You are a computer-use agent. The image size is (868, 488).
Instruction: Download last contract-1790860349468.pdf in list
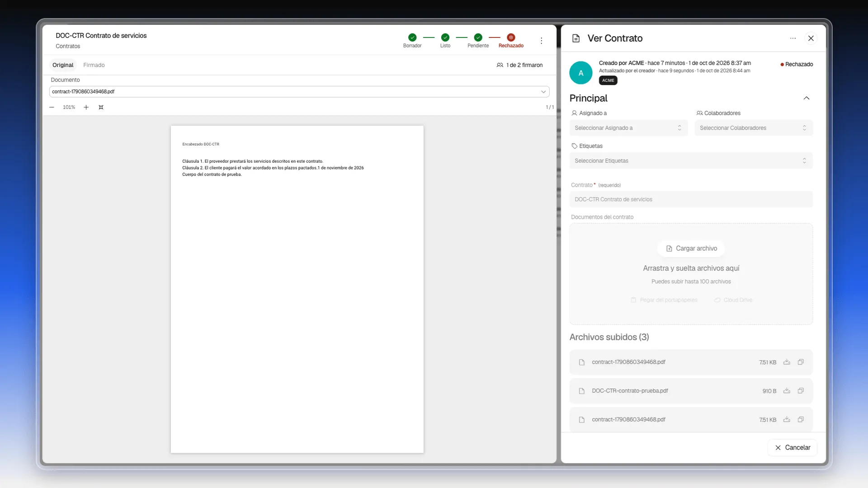[x=787, y=419]
